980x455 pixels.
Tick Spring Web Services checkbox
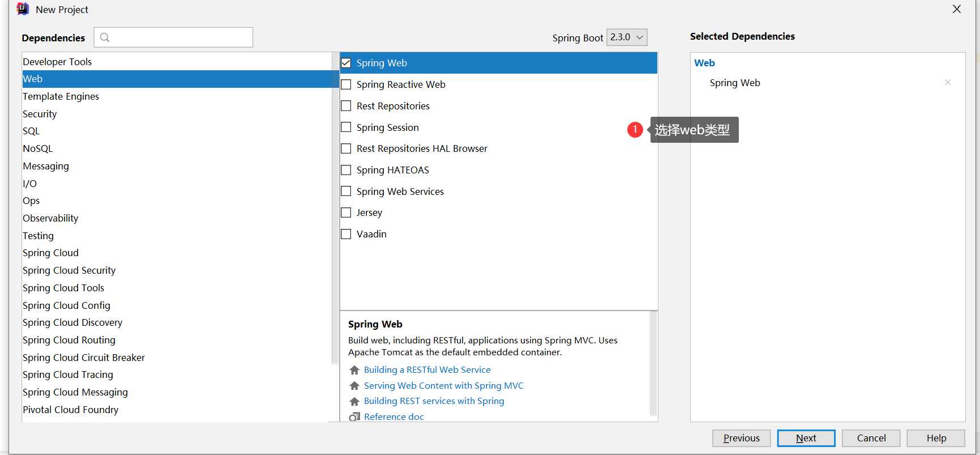click(346, 192)
